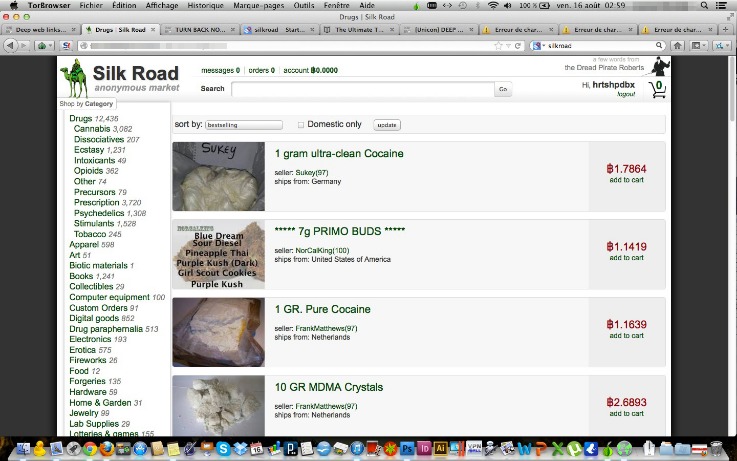Image resolution: width=737 pixels, height=461 pixels.
Task: Open new tab with plus icon
Action: 726,29
